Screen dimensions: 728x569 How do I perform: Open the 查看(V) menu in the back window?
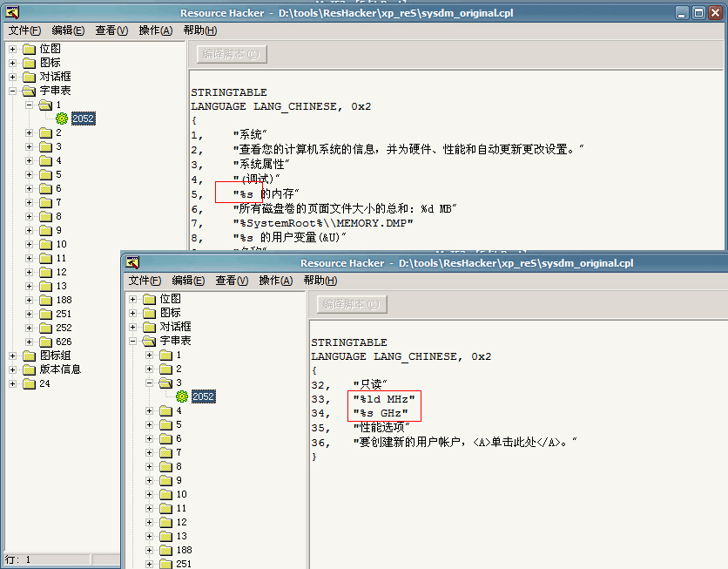(x=111, y=30)
